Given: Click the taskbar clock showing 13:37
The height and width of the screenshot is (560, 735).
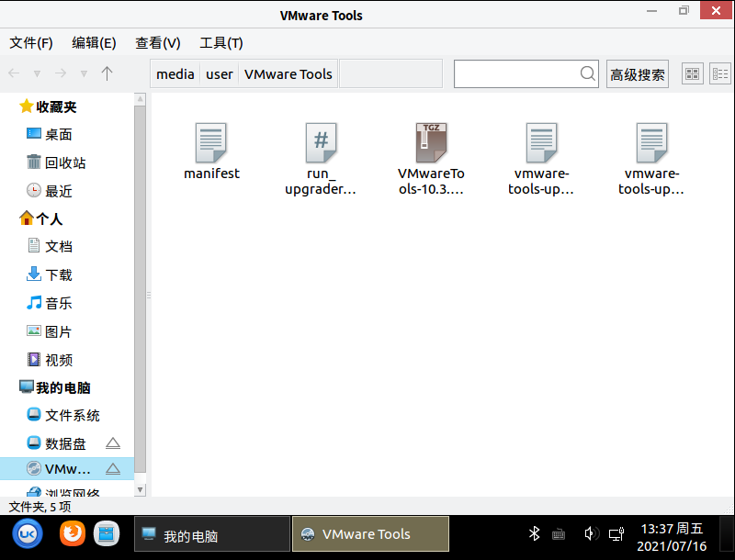Looking at the screenshot, I should click(x=672, y=537).
